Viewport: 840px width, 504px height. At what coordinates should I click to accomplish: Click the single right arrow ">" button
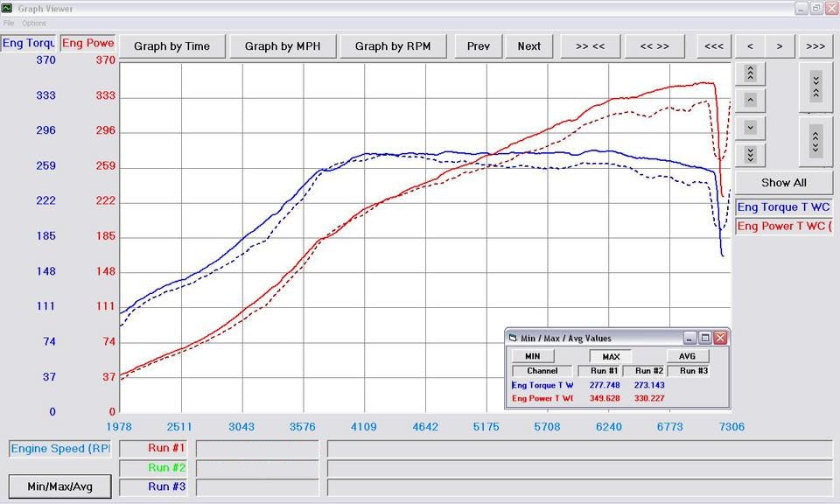(780, 46)
